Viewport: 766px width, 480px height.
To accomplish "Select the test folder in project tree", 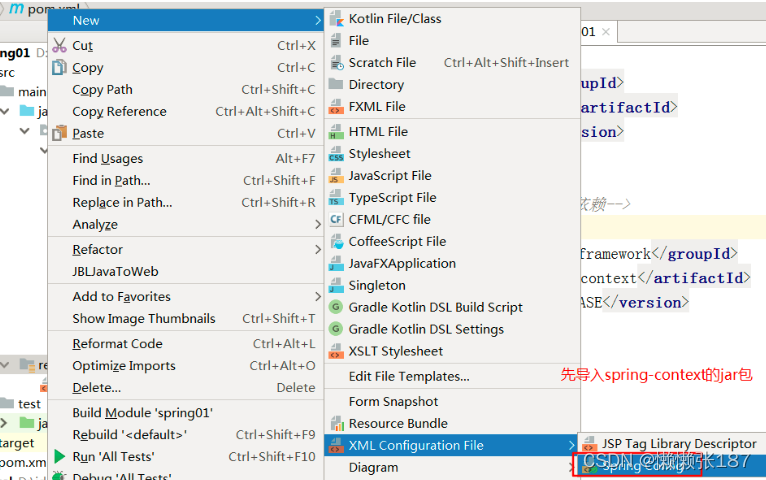I will click(x=29, y=404).
